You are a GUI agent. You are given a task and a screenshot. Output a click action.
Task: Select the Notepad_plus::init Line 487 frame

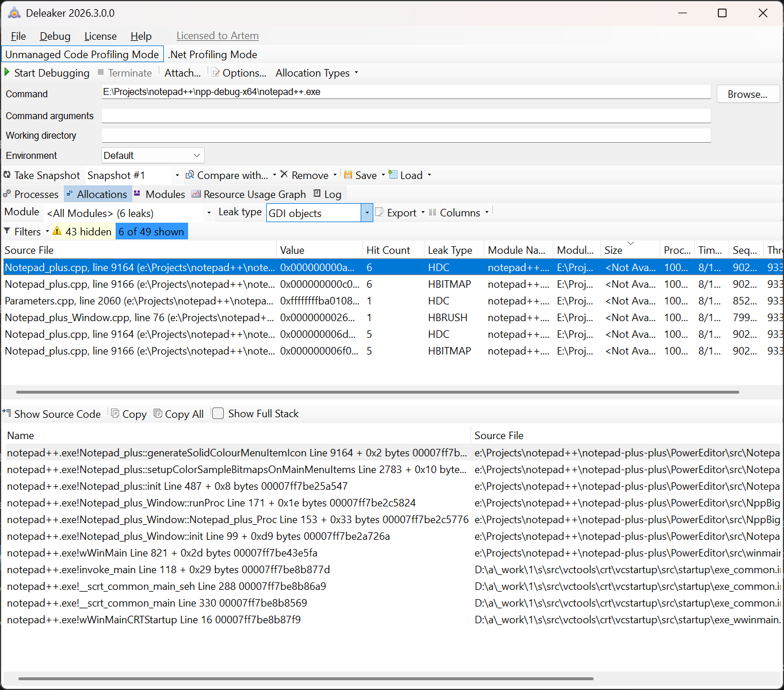[x=392, y=486]
